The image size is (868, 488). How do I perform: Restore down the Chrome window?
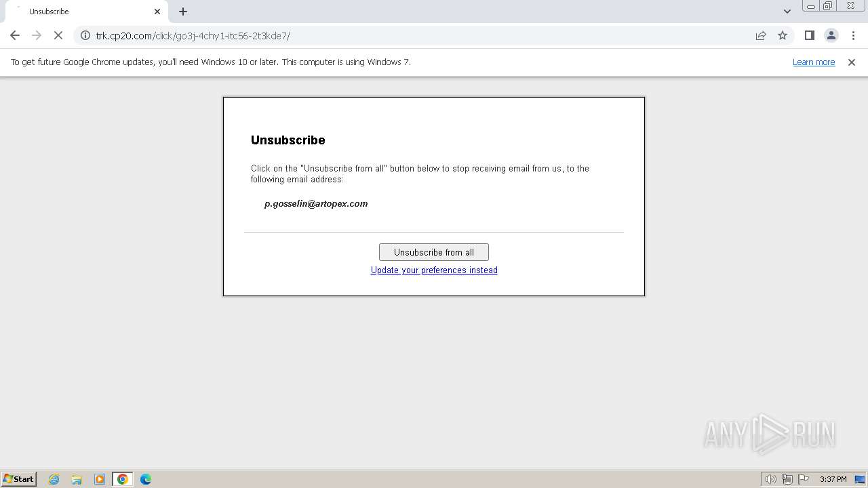pyautogui.click(x=828, y=6)
